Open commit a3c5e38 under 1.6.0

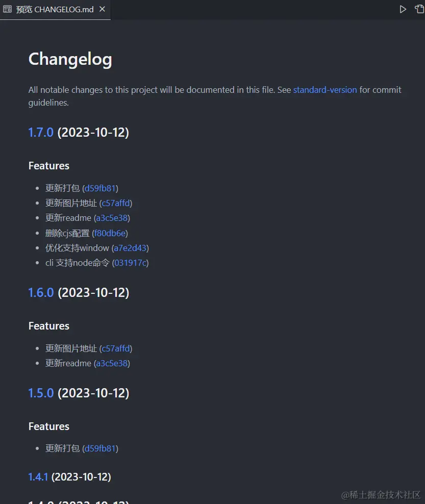pos(112,363)
